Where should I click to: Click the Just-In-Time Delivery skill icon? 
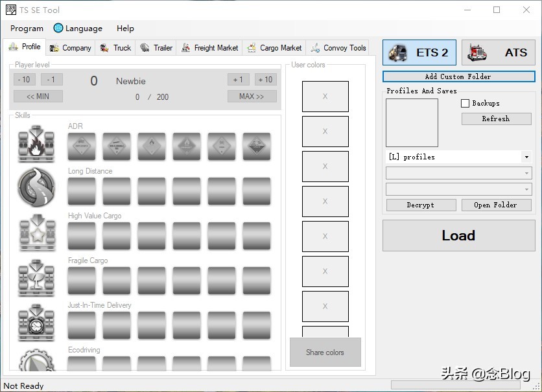tap(36, 322)
